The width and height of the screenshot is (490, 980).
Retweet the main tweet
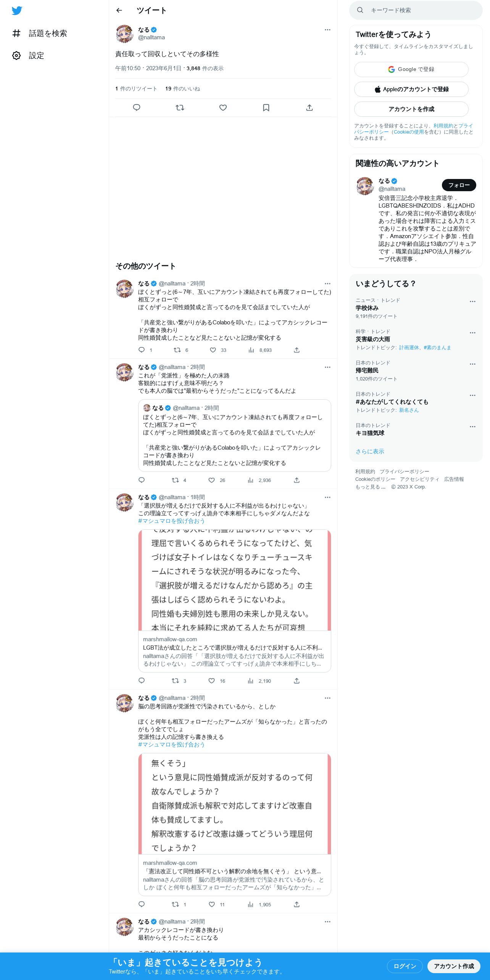pyautogui.click(x=180, y=108)
